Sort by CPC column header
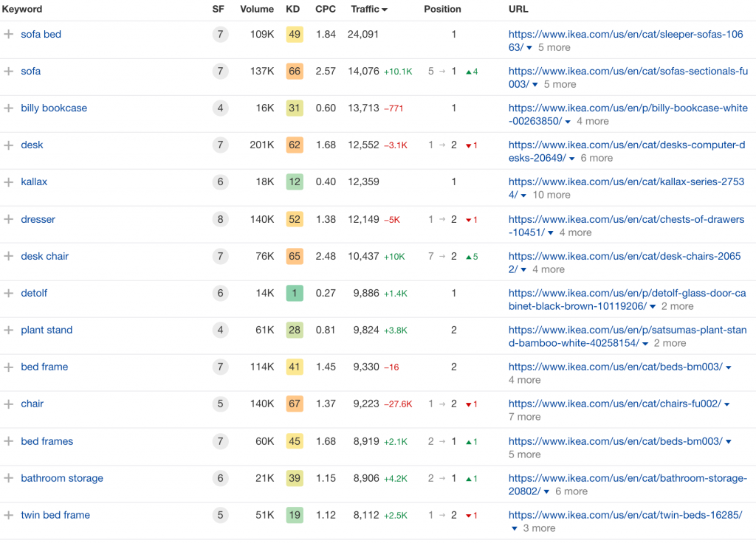This screenshot has width=756, height=543. click(x=326, y=9)
